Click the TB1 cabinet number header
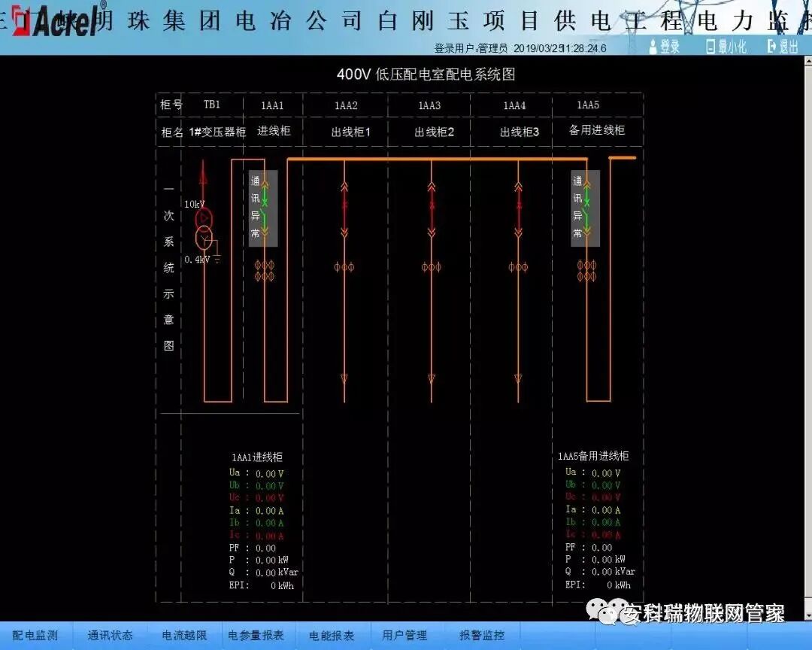 [x=212, y=105]
